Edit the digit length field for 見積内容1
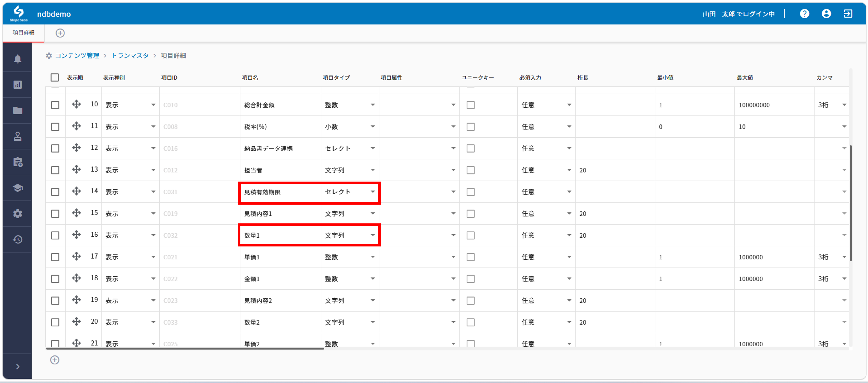Image resolution: width=868 pixels, height=383 pixels. click(615, 213)
